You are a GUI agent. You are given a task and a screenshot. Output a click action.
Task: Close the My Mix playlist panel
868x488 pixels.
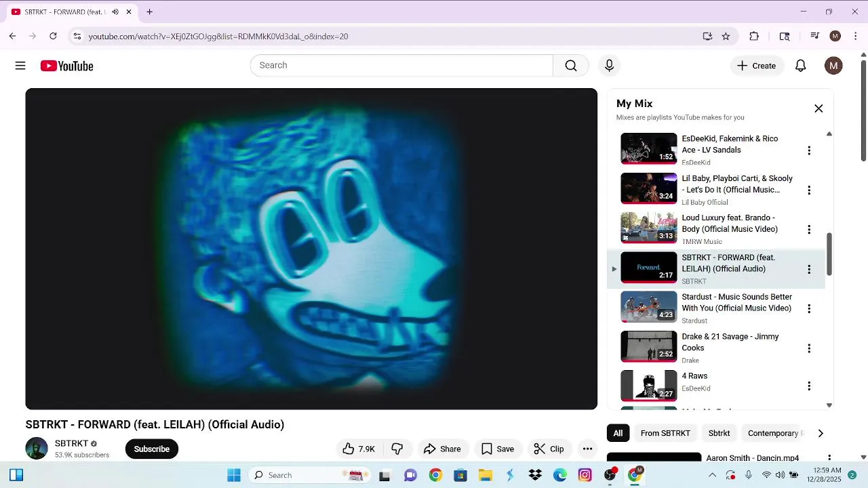click(x=818, y=108)
